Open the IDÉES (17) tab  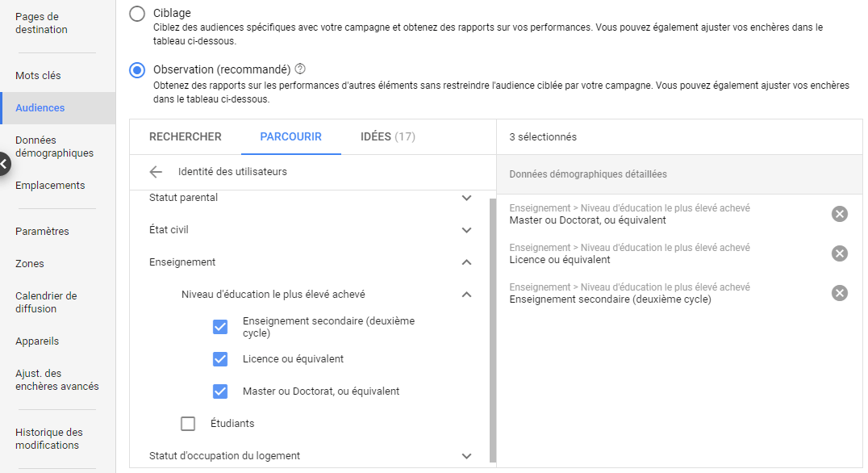click(x=387, y=137)
